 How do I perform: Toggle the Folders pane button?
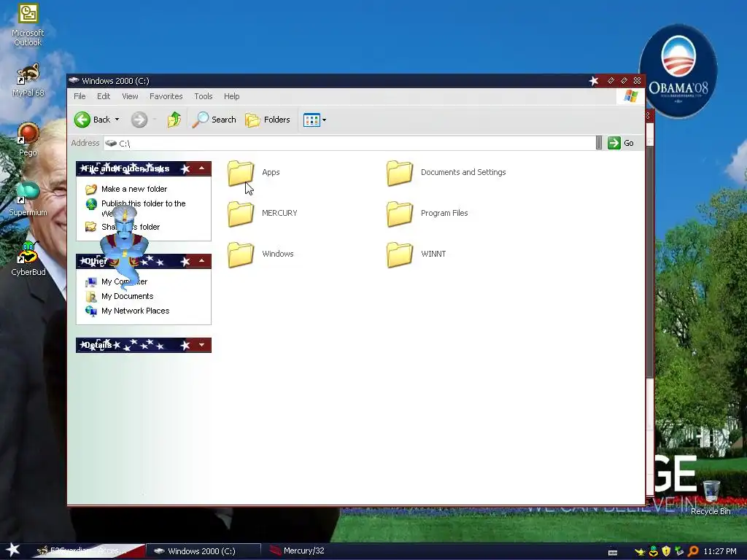coord(268,120)
